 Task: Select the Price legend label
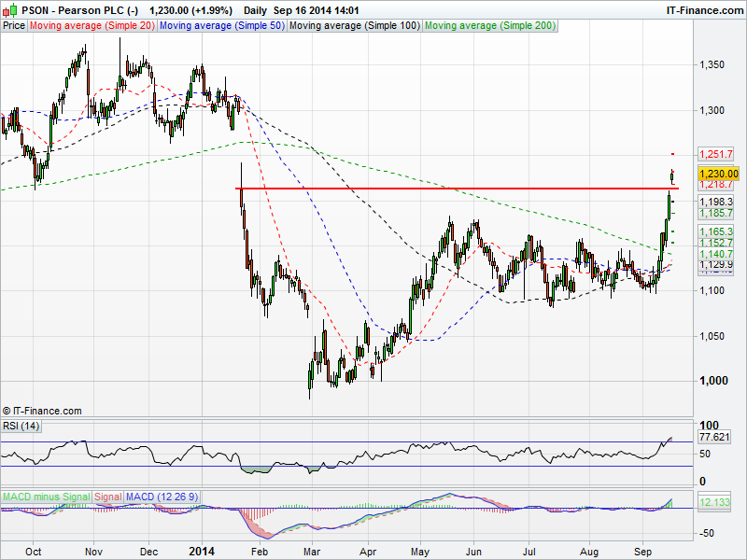point(14,26)
